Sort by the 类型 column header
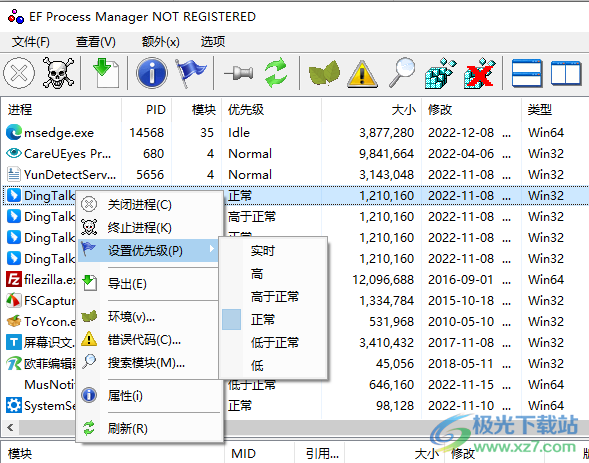This screenshot has height=463, width=589. (555, 110)
